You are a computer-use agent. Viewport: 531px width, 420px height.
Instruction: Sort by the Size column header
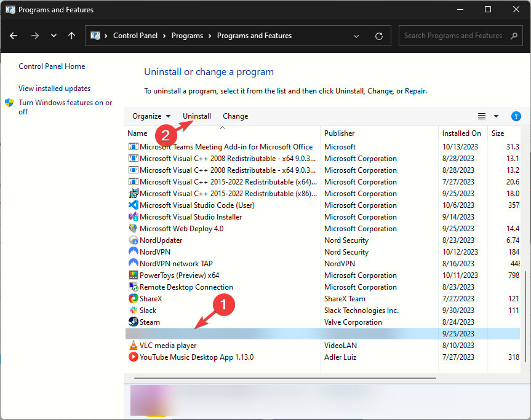point(498,133)
